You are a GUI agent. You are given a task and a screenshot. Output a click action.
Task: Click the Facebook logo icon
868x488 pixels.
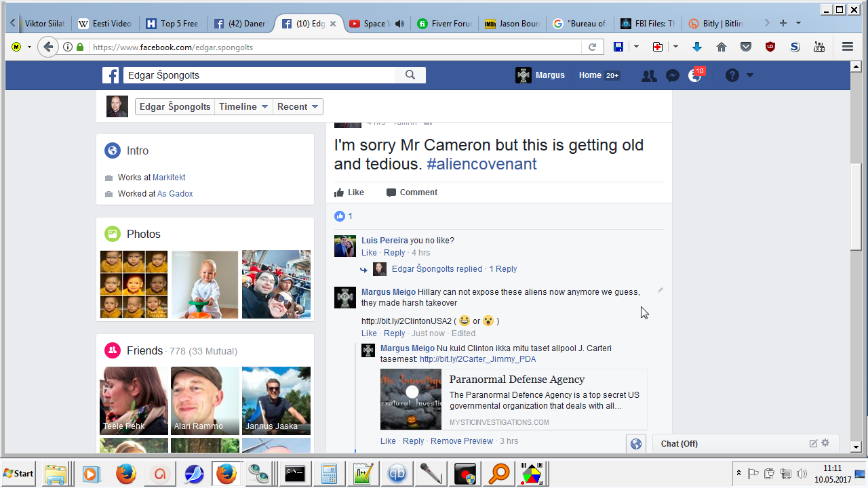click(x=111, y=75)
